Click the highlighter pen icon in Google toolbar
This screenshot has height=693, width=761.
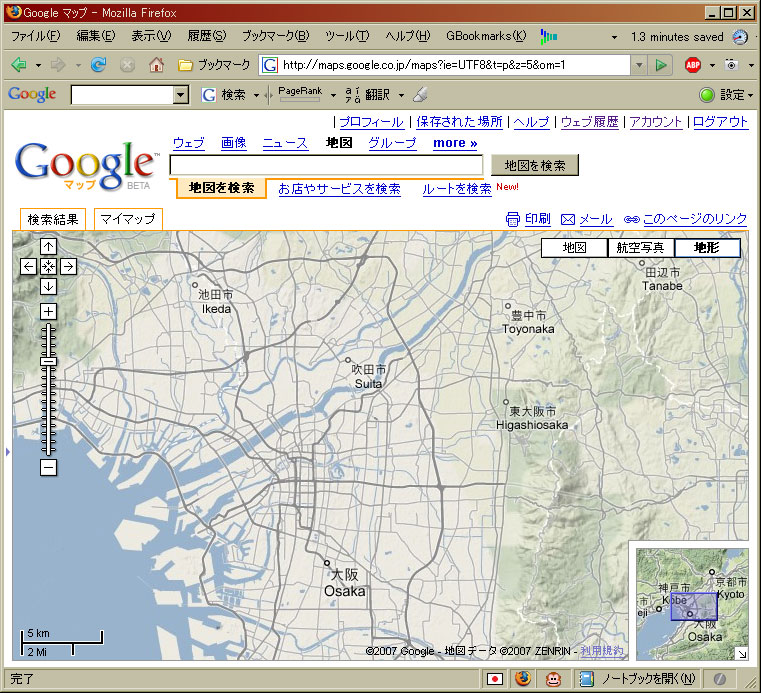click(420, 95)
